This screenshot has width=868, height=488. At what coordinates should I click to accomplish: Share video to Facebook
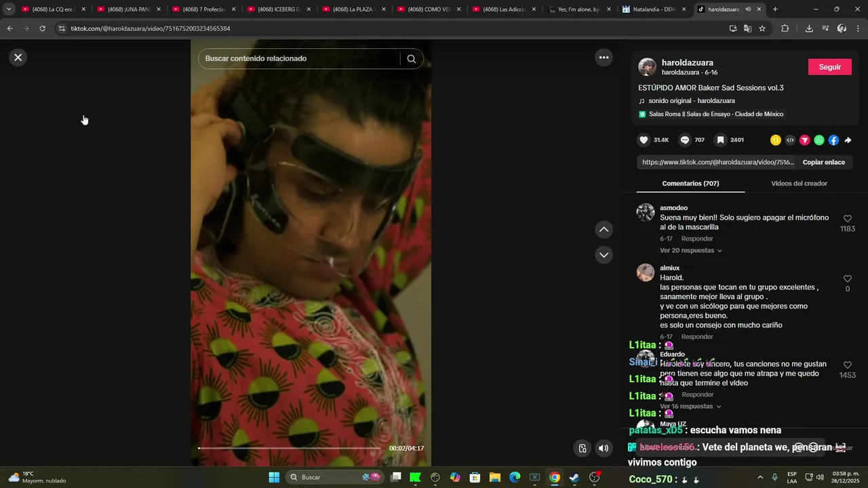pyautogui.click(x=833, y=140)
